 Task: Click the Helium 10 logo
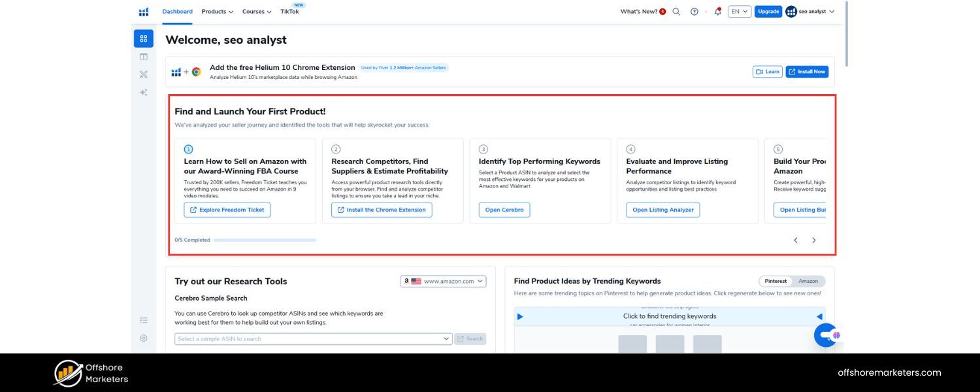pos(143,11)
